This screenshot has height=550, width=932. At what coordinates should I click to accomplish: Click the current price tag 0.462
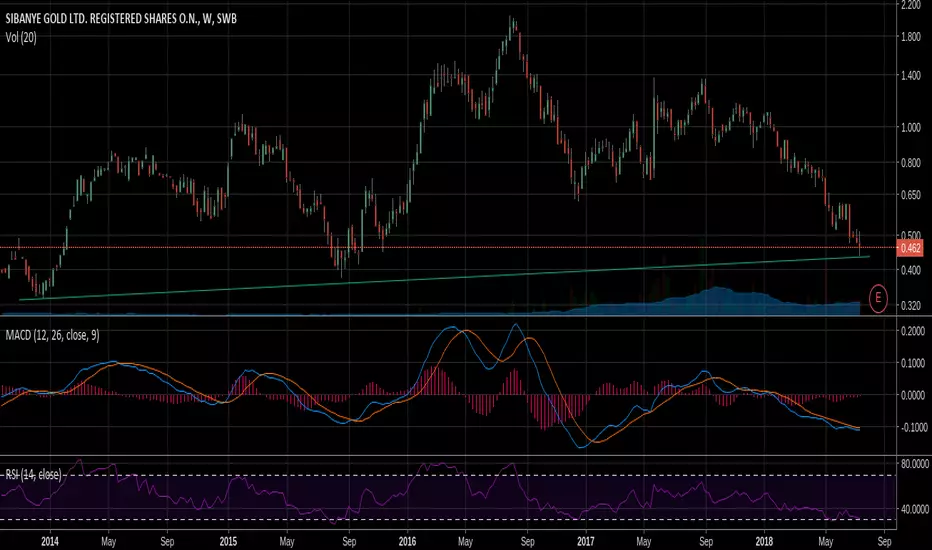(x=910, y=248)
